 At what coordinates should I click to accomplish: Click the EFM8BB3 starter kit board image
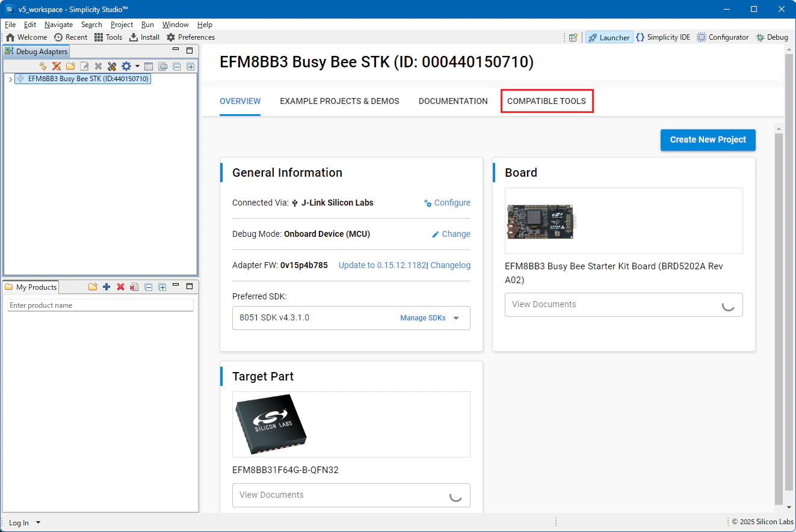click(540, 221)
